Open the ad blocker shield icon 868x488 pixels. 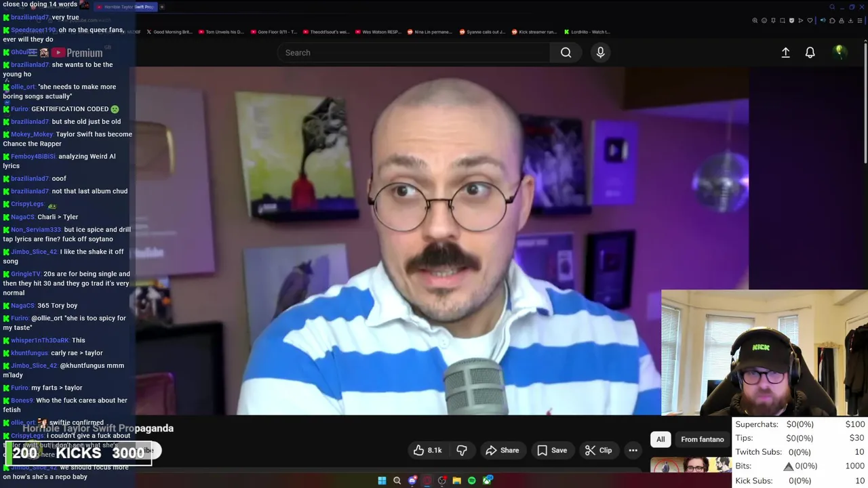[791, 20]
